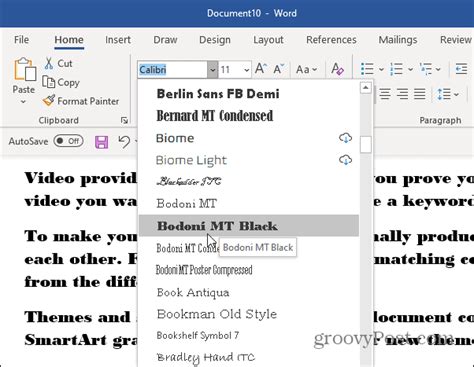Viewport: 474px width, 367px height.
Task: Click the Line Spacing icon
Action: 444,94
